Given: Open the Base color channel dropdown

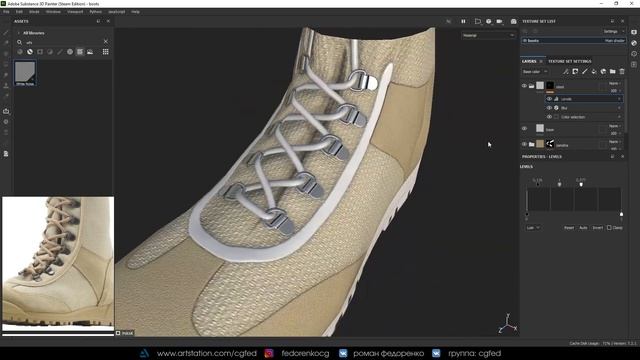Looking at the screenshot, I should tap(535, 72).
